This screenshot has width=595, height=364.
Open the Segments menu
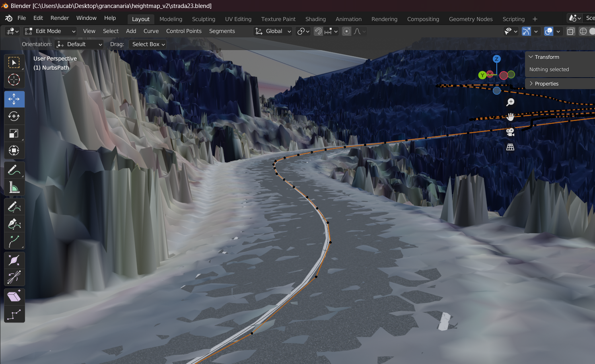coord(222,31)
